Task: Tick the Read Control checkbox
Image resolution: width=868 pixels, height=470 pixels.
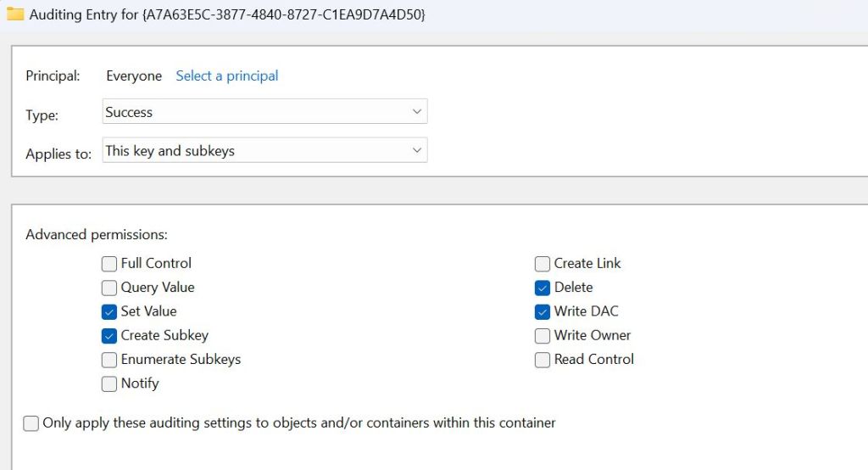Action: point(542,360)
